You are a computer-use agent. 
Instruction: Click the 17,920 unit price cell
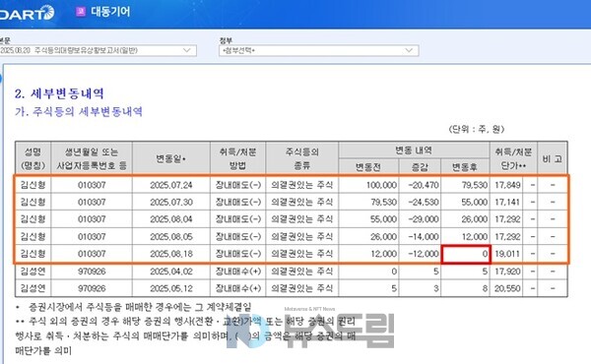(506, 271)
